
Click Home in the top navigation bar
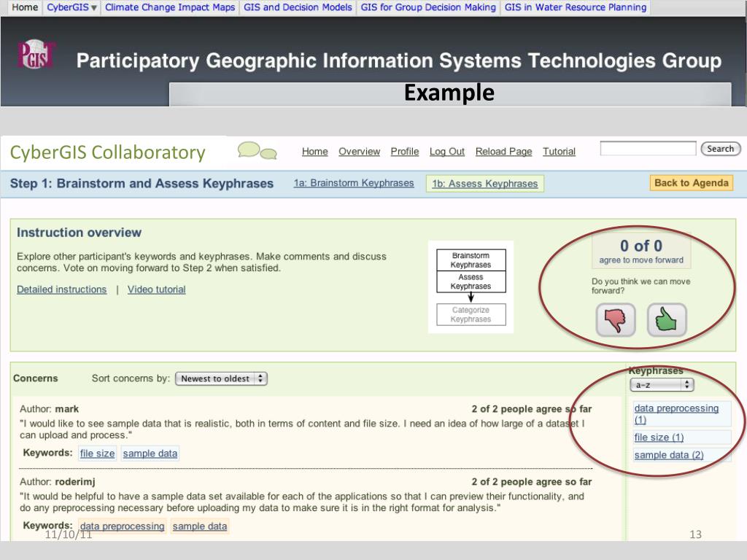(25, 7)
